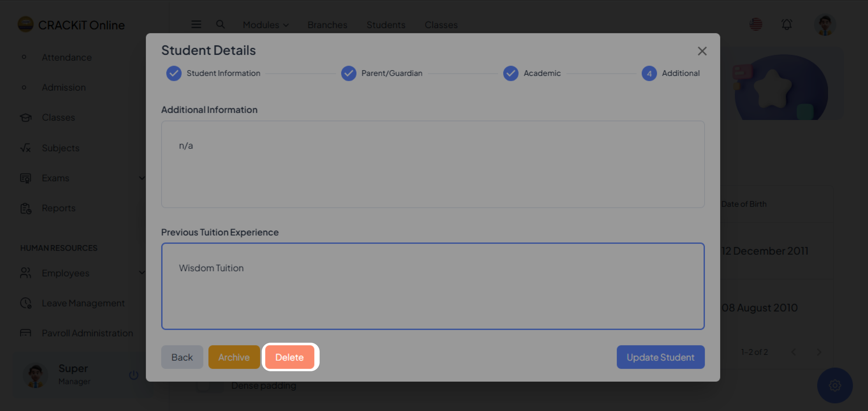868x411 pixels.
Task: Click the notification bell icon
Action: click(x=786, y=25)
